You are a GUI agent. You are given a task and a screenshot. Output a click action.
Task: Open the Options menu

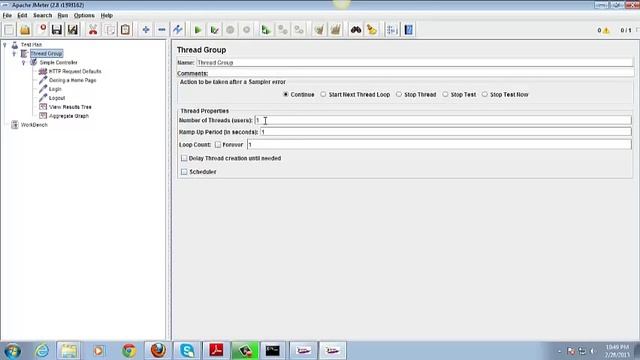click(x=84, y=16)
